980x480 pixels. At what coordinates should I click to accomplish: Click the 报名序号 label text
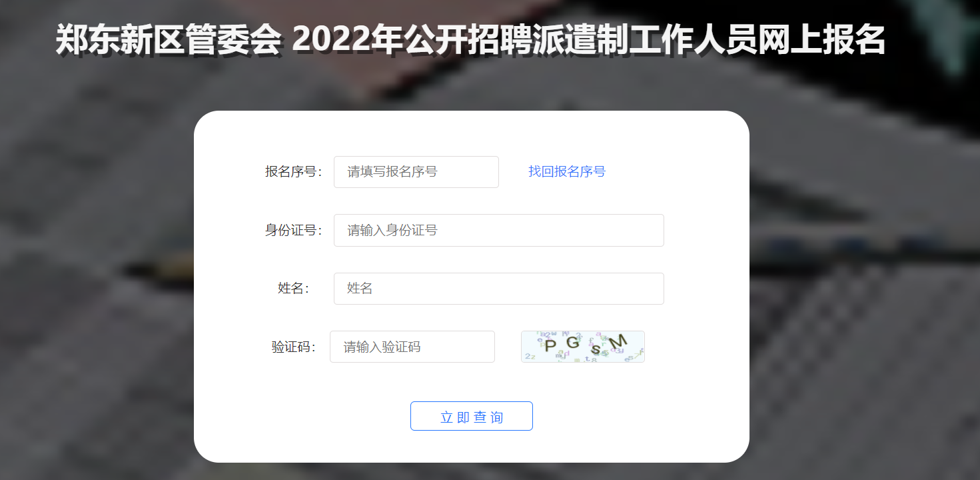click(x=293, y=172)
